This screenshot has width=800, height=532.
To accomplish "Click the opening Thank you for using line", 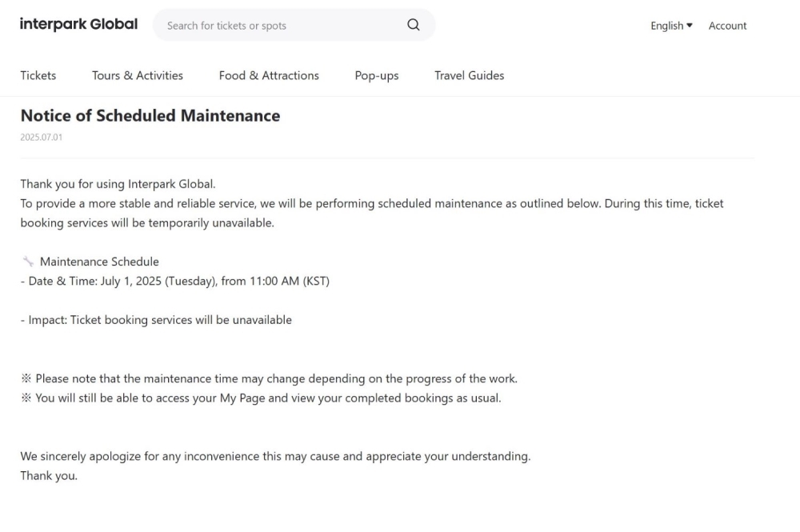I will [x=118, y=184].
